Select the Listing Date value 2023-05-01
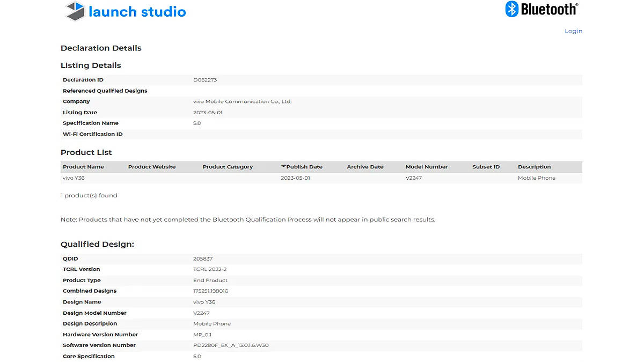Screen dimensions: 644x362 [x=208, y=113]
